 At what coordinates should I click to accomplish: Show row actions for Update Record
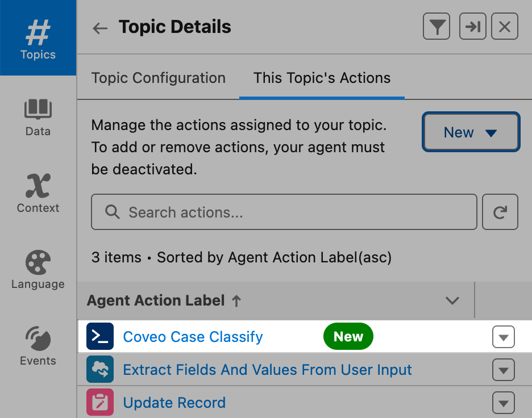(503, 403)
